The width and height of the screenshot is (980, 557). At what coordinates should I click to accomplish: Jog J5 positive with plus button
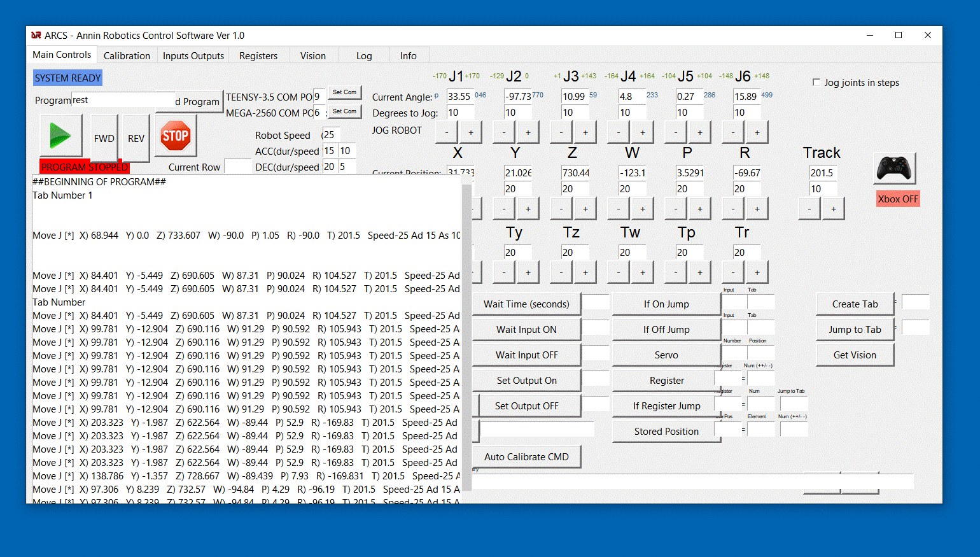click(x=700, y=132)
